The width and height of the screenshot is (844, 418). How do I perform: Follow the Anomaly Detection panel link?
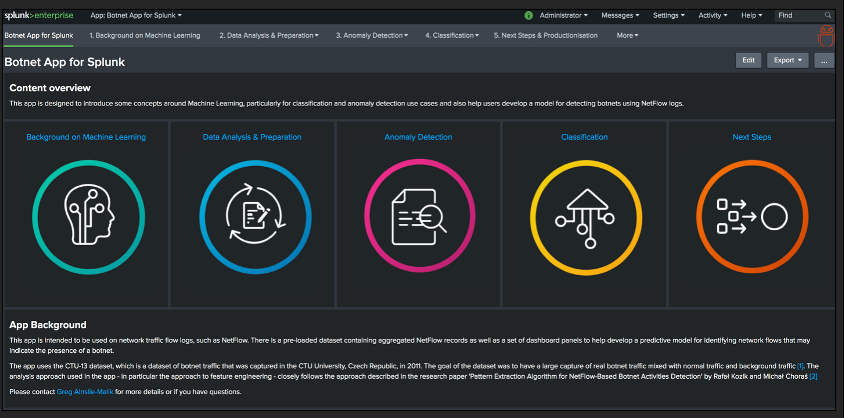point(418,137)
